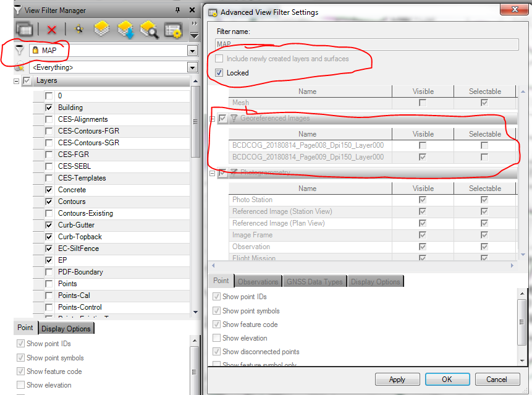Click the Apply button
Screen dimensions: 532x395
point(397,379)
